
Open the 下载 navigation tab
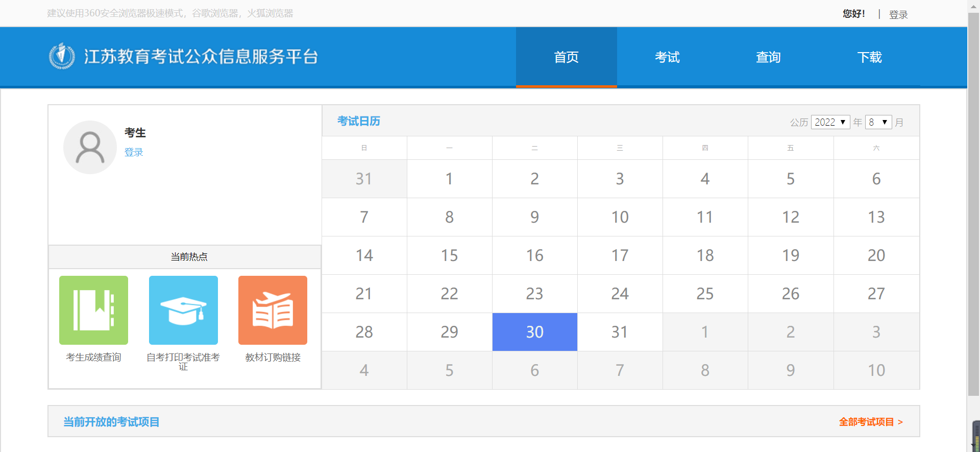click(x=869, y=57)
